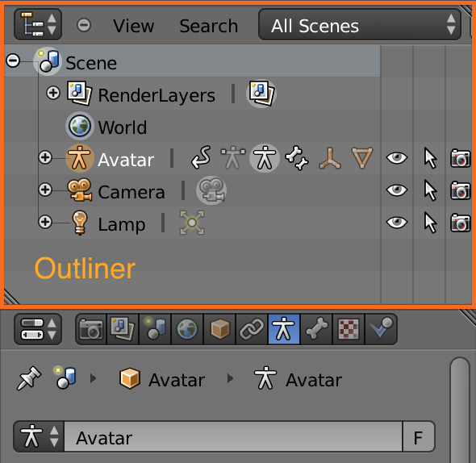
Task: Open the Constraints chain-link tab
Action: coord(252,329)
